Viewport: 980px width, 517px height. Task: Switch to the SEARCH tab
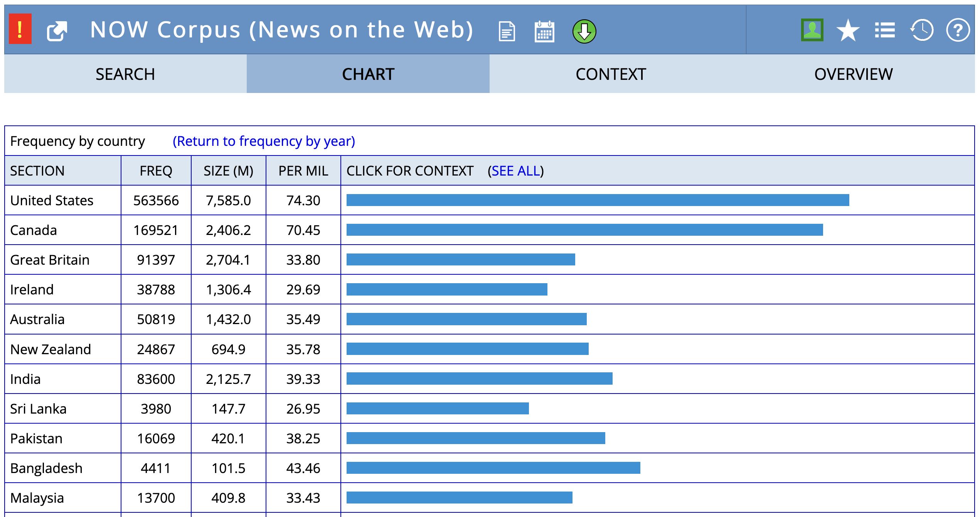[x=125, y=74]
